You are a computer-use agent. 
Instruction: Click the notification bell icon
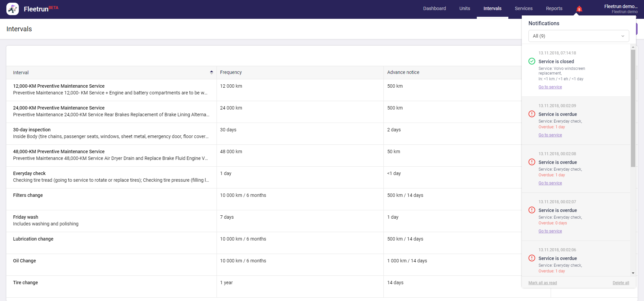[579, 9]
